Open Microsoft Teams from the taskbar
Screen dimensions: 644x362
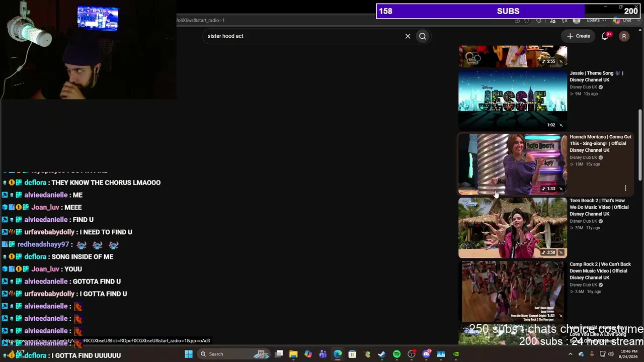[323, 354]
